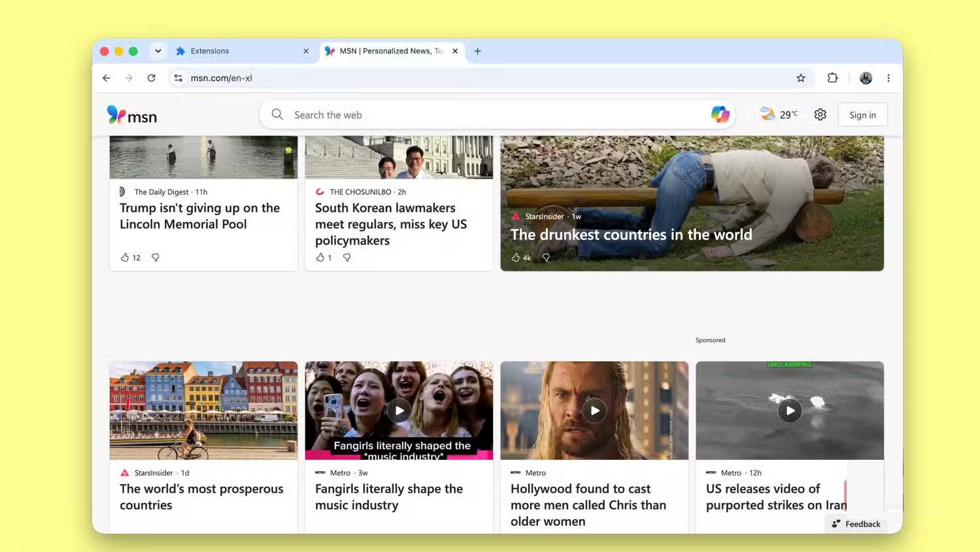Click the browser forward arrow
980x552 pixels.
129,78
